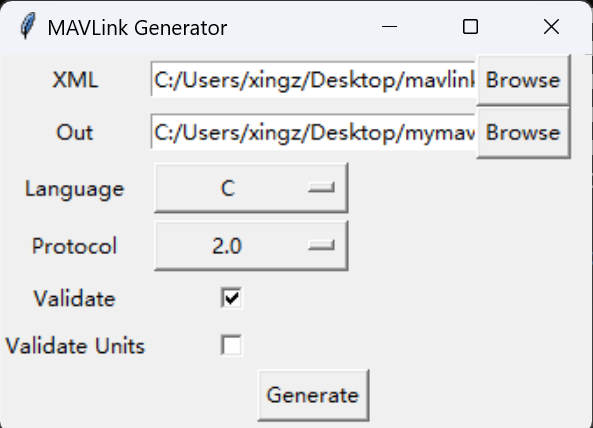Click the Language label text
The height and width of the screenshot is (428, 593).
coord(75,189)
